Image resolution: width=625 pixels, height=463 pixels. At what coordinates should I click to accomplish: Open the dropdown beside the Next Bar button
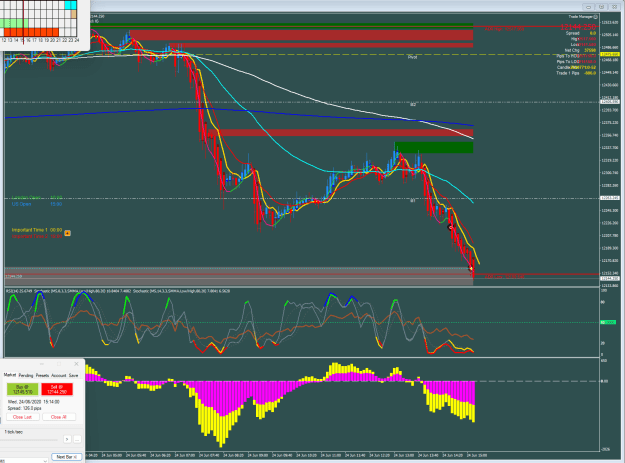[x=45, y=461]
